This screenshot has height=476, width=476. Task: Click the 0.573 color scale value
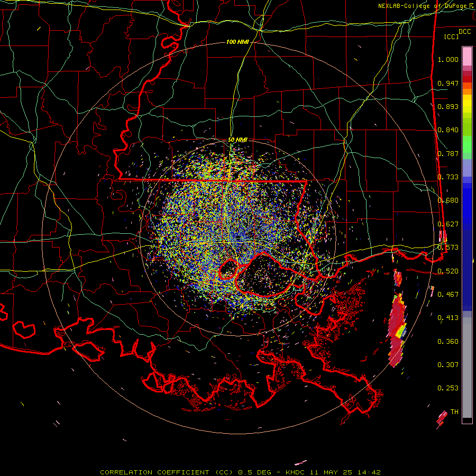coord(448,248)
